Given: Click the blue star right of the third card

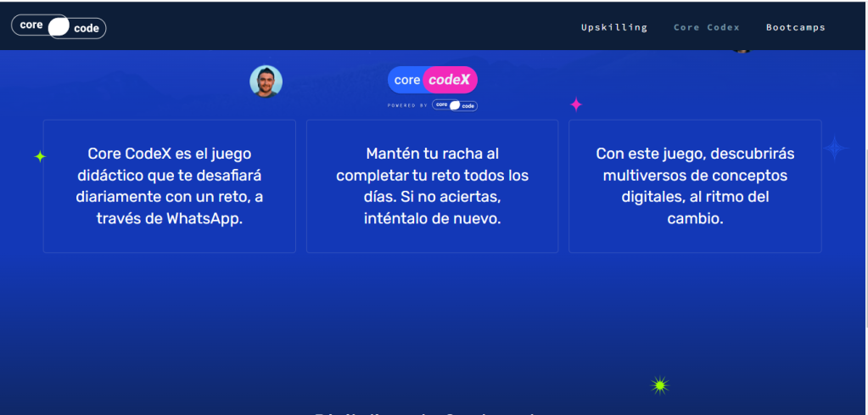Looking at the screenshot, I should click(x=835, y=149).
